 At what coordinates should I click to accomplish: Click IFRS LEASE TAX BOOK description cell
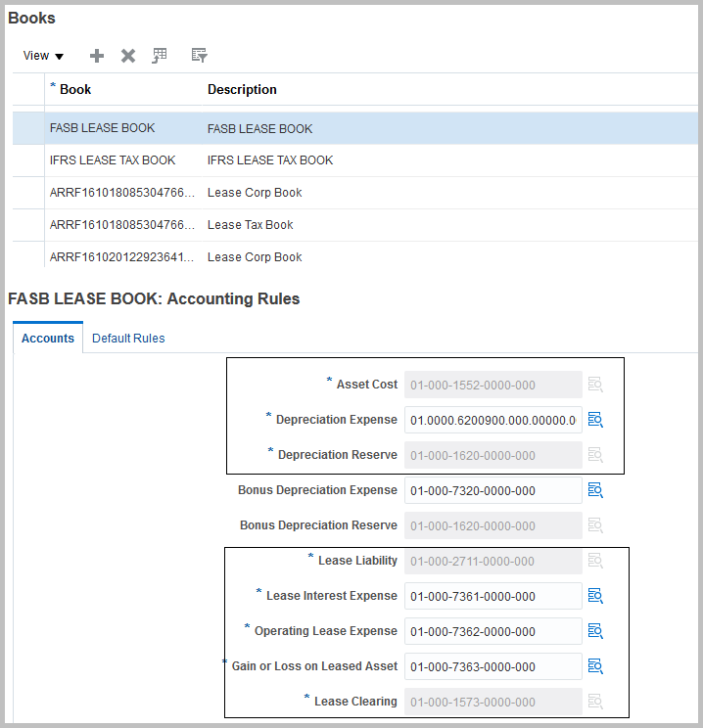449,160
